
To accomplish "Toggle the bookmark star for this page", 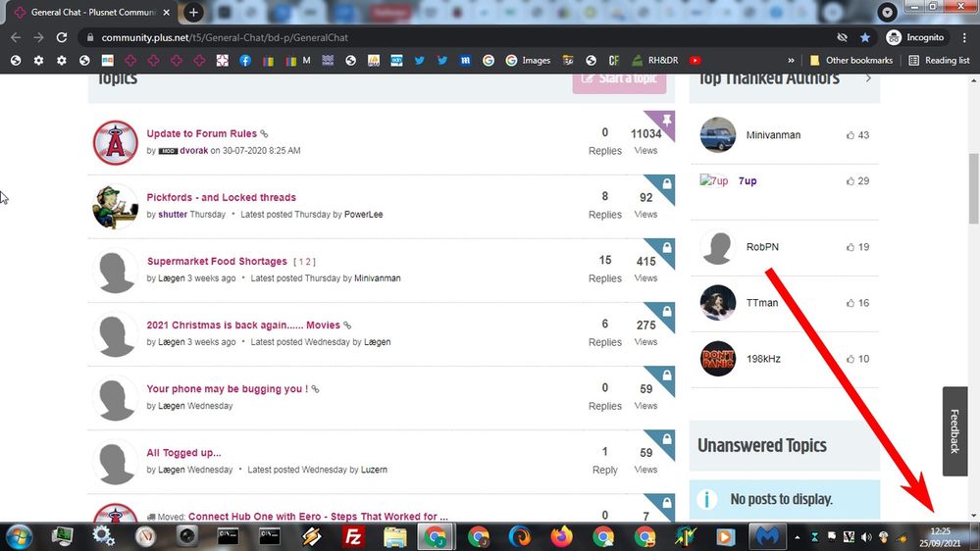I will coord(864,37).
